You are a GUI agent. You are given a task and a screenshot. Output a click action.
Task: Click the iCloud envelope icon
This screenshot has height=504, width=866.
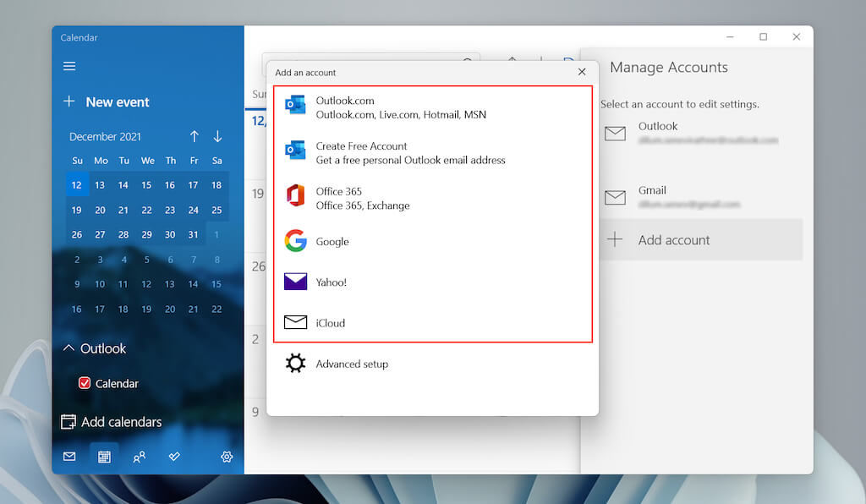295,322
